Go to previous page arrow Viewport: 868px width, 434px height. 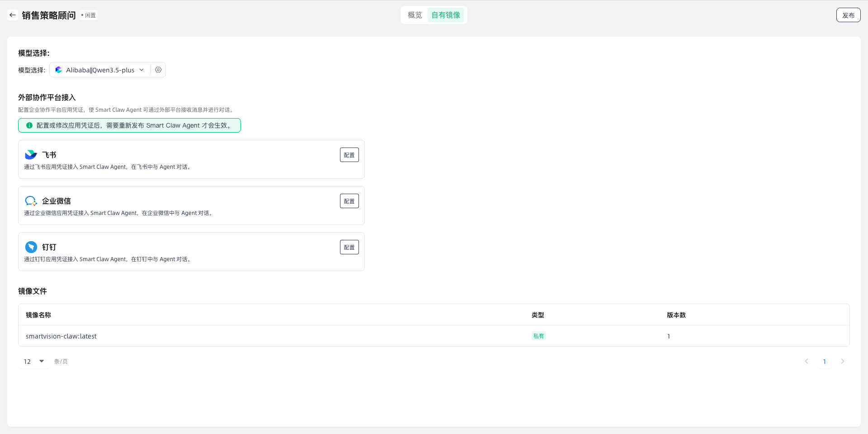807,361
